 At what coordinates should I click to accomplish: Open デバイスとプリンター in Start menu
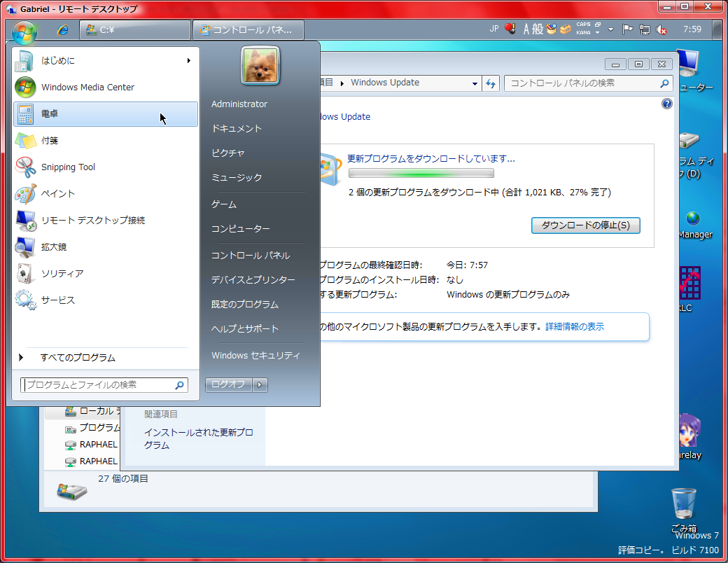coord(253,280)
